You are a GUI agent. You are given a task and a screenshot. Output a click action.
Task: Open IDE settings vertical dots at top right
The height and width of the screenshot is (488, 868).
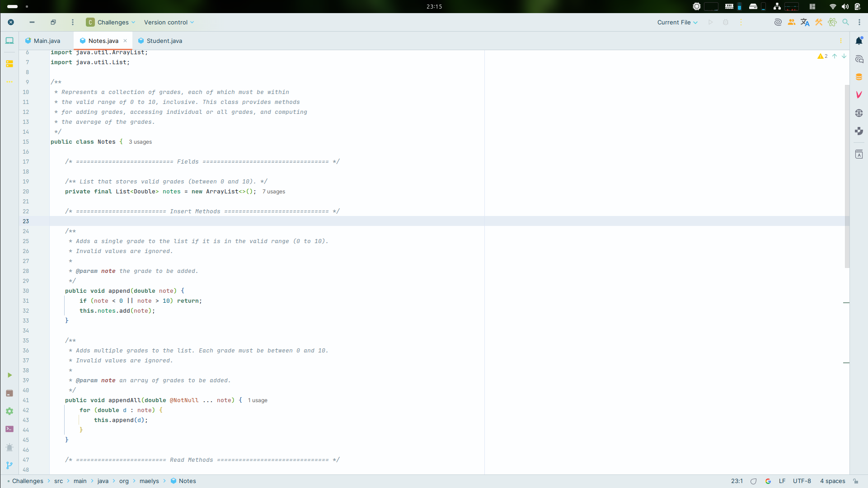click(x=859, y=22)
